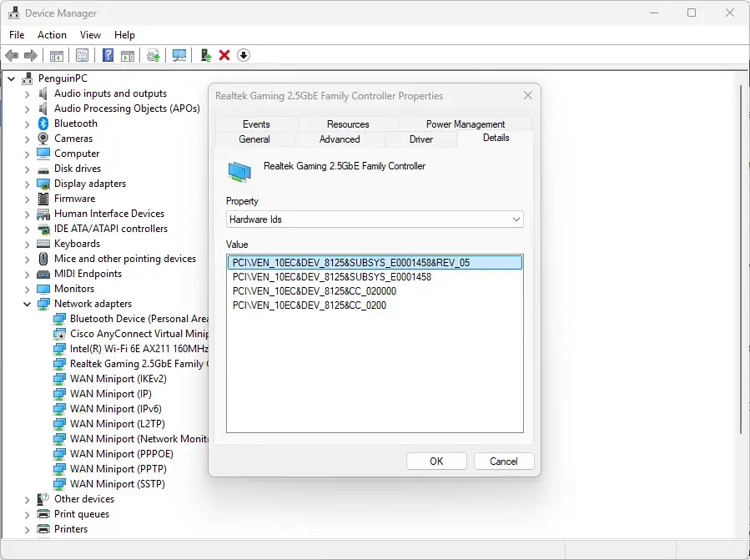Switch to the Advanced tab

(x=340, y=139)
